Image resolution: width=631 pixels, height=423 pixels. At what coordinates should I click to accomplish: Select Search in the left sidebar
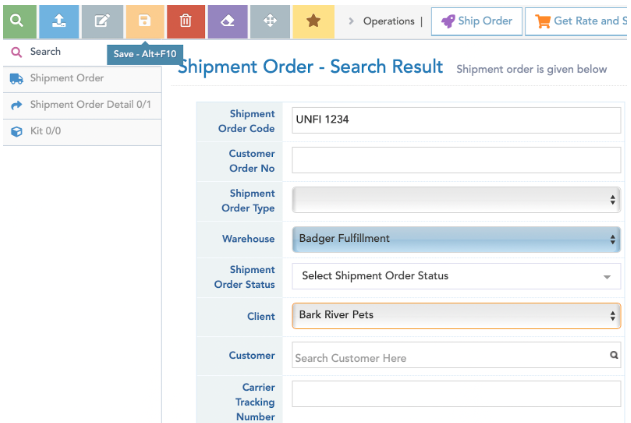pos(45,52)
